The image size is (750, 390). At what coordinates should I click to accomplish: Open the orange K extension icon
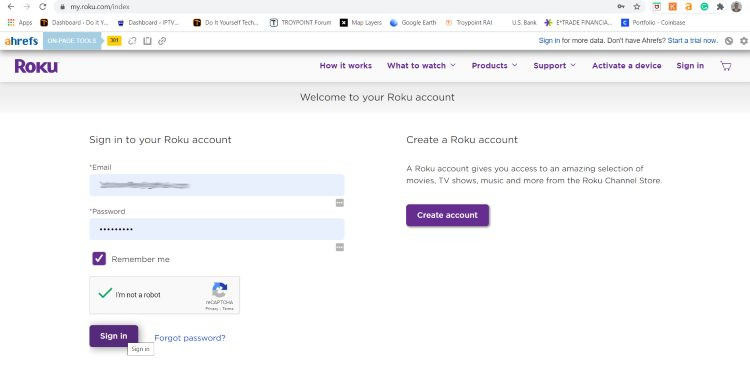coord(673,7)
